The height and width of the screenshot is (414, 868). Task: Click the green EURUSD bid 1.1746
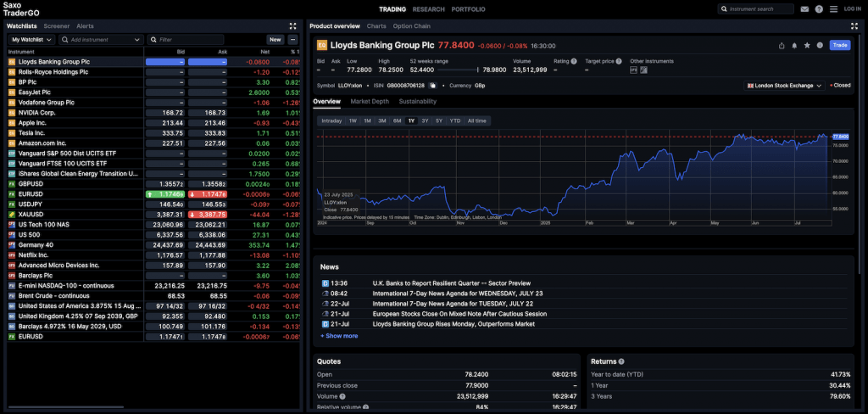(165, 194)
